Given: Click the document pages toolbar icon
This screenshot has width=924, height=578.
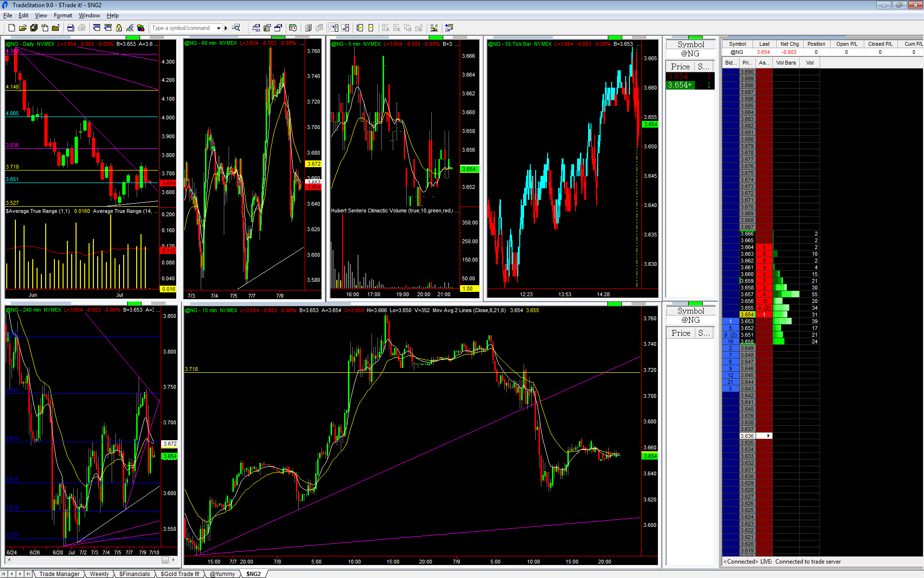Looking at the screenshot, I should coord(308,28).
